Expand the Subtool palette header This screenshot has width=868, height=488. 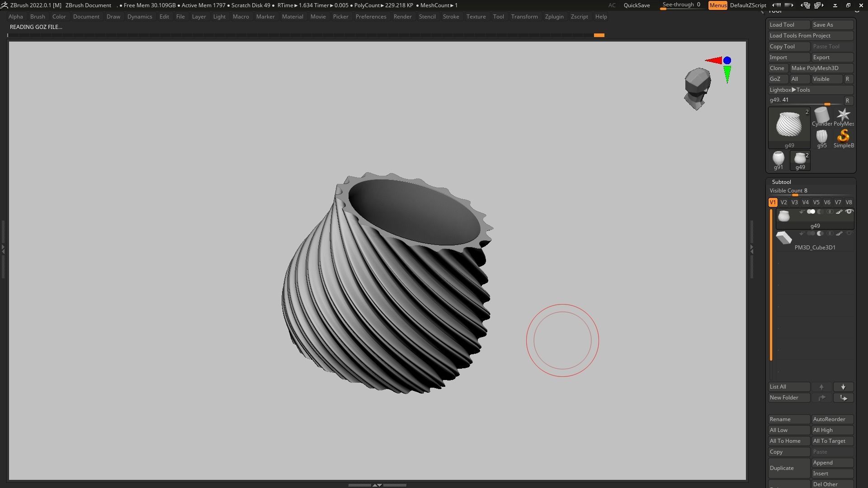[x=782, y=182]
